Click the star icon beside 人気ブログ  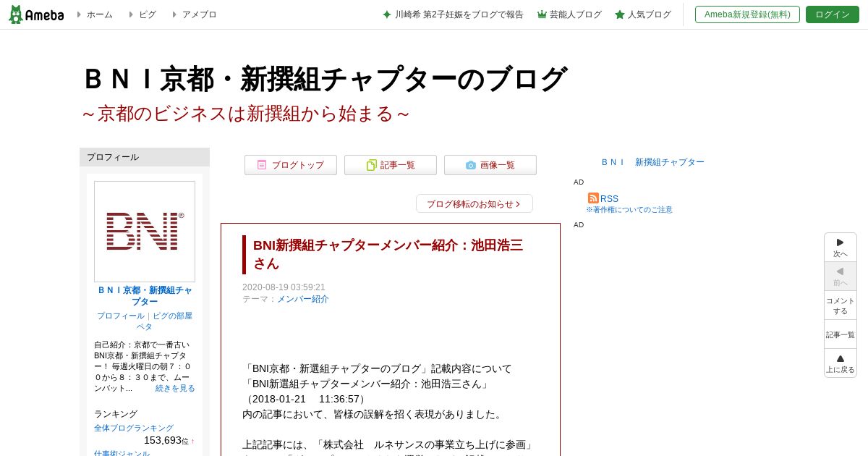620,14
